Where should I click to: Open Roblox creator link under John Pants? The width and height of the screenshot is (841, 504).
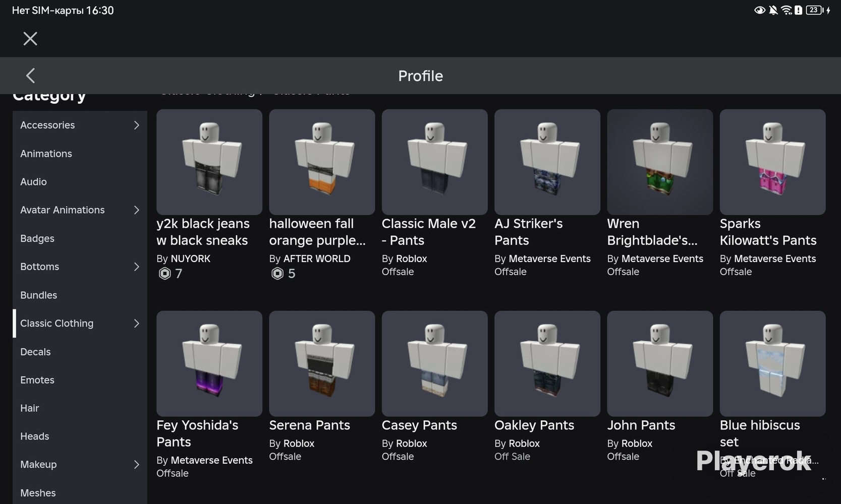coord(637,444)
